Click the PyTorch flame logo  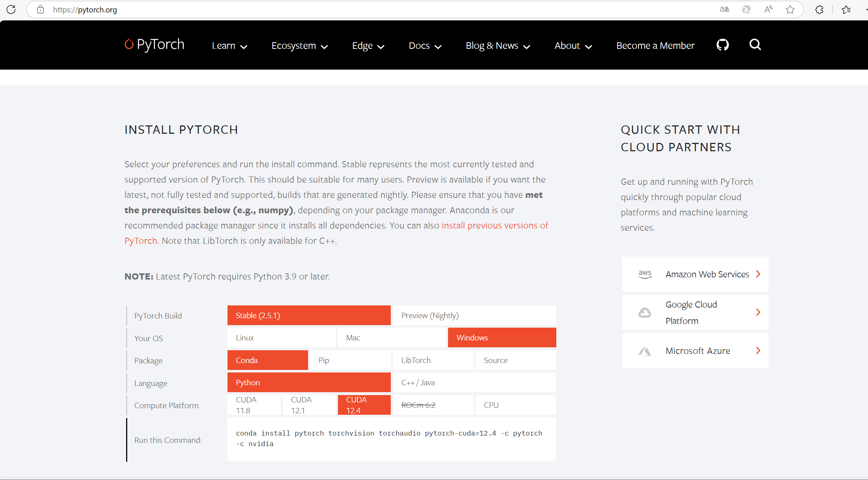[129, 44]
